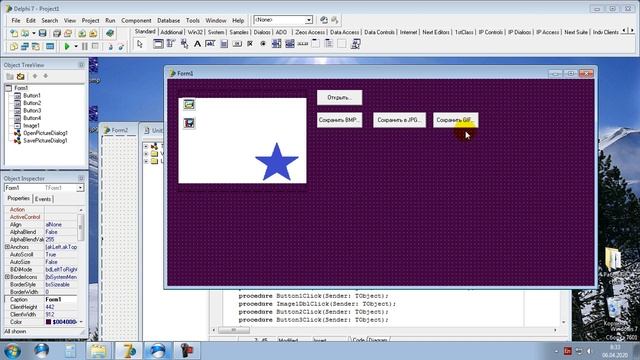Click the Открыть... button on Form1
The image size is (640, 360).
pyautogui.click(x=340, y=98)
